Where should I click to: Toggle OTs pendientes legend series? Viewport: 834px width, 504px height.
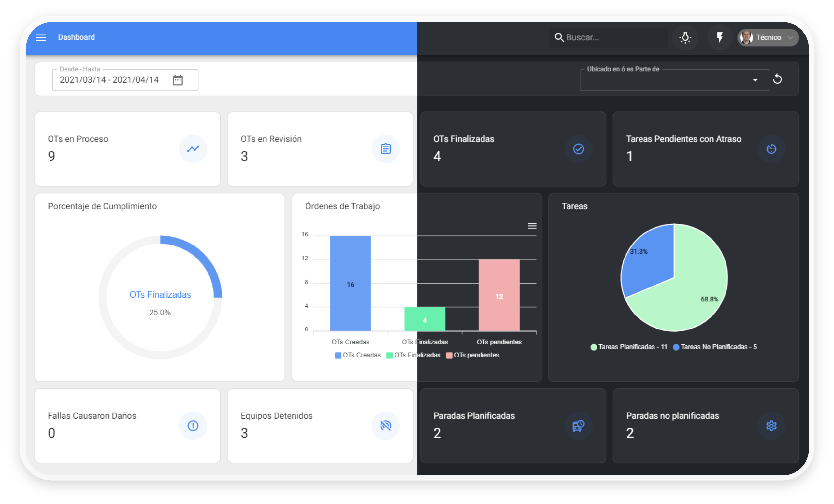(x=472, y=355)
